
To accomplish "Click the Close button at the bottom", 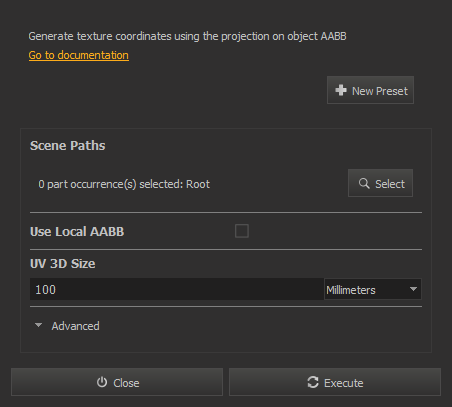I will coord(117,382).
